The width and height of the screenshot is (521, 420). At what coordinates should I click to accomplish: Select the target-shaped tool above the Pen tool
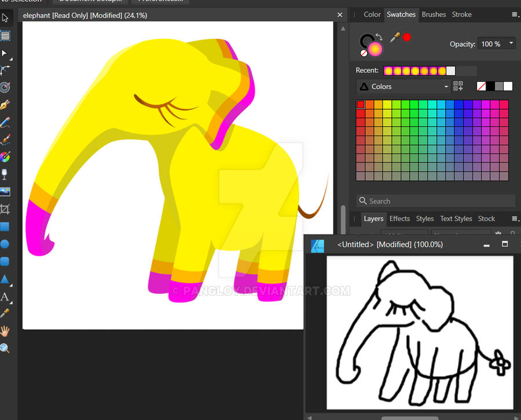tap(5, 87)
